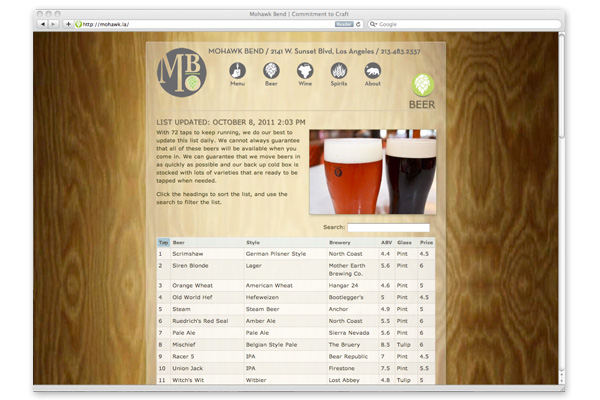Click the Steam Beer style cell

click(262, 309)
